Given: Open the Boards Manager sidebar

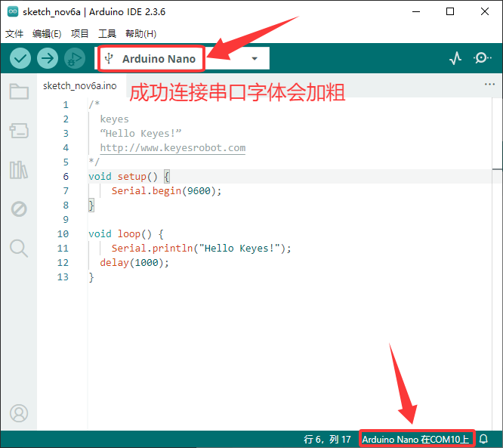Looking at the screenshot, I should [x=19, y=131].
